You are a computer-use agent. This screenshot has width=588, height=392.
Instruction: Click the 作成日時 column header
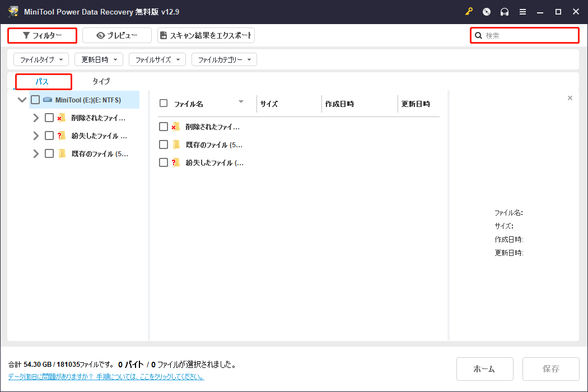pyautogui.click(x=339, y=104)
